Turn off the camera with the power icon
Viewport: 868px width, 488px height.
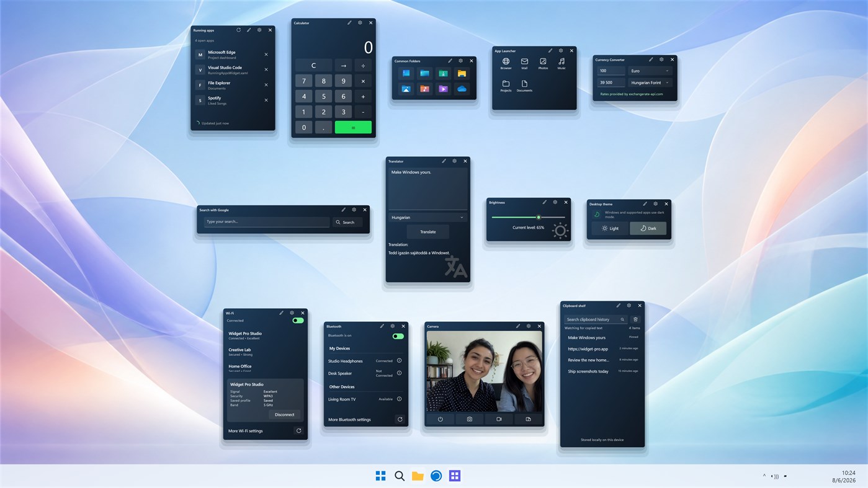(x=441, y=419)
